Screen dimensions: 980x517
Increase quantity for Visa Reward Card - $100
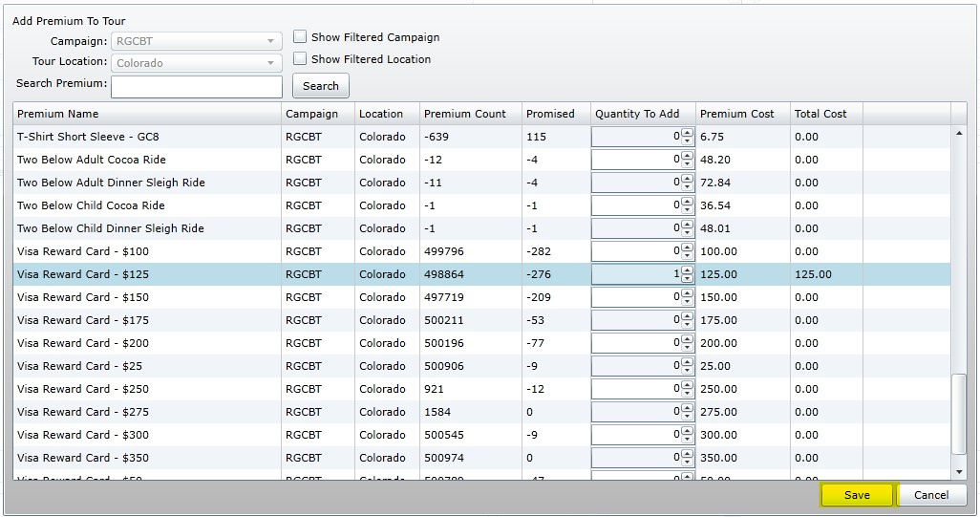687,248
